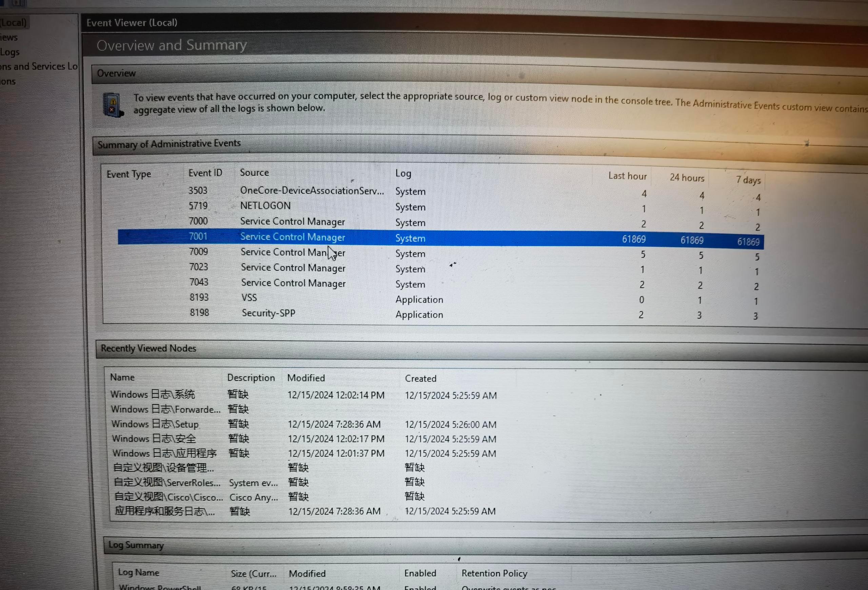868x590 pixels.
Task: Collapse the Summary of Administrative Events header
Action: click(169, 144)
